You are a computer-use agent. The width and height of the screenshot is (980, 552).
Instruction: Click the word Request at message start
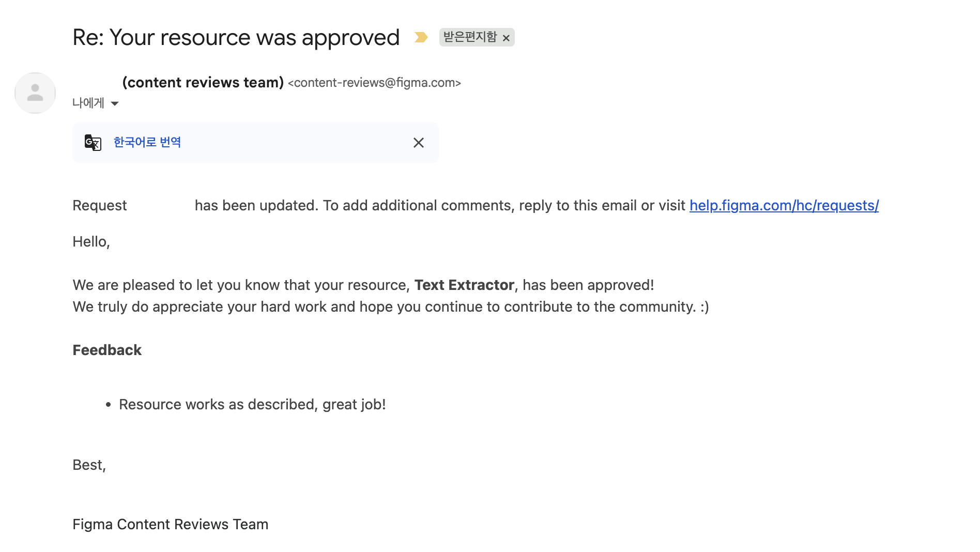point(99,205)
